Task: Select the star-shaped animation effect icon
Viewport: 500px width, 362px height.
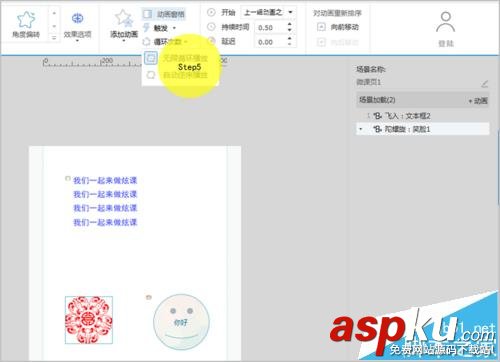Action: coord(25,20)
